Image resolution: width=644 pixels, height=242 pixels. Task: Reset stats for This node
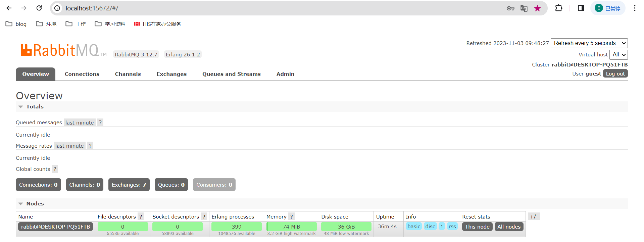tap(477, 227)
